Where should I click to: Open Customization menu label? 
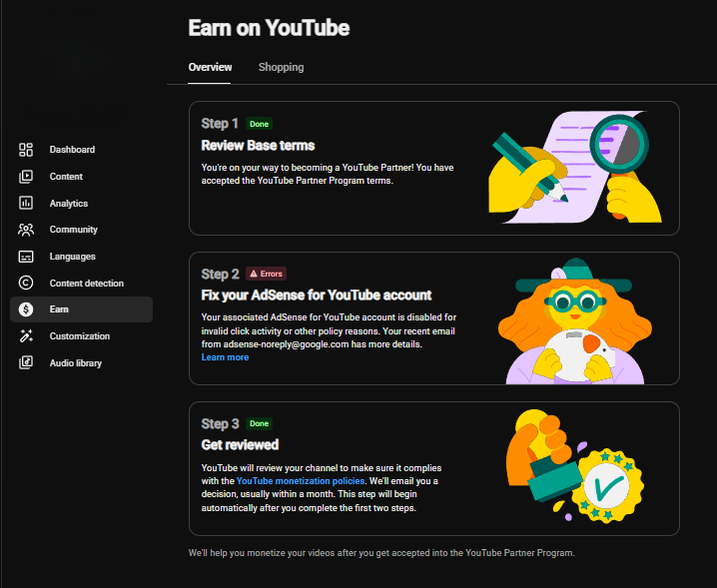click(x=80, y=336)
